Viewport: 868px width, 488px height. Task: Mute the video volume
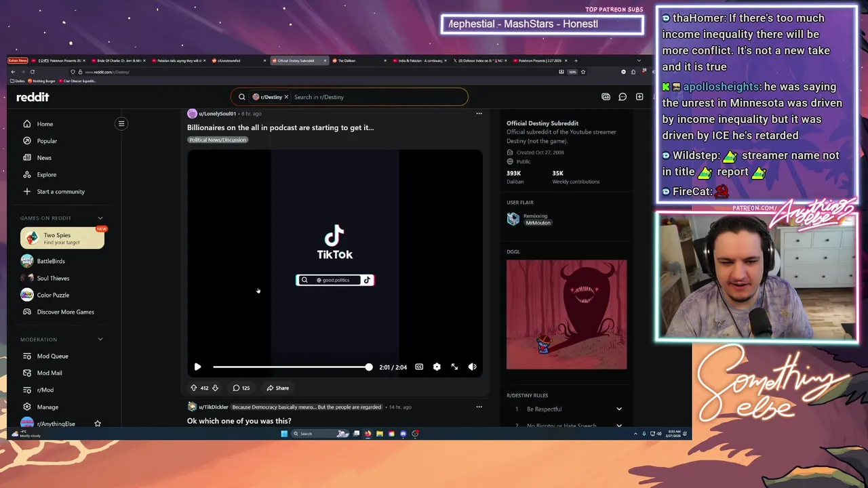tap(472, 367)
